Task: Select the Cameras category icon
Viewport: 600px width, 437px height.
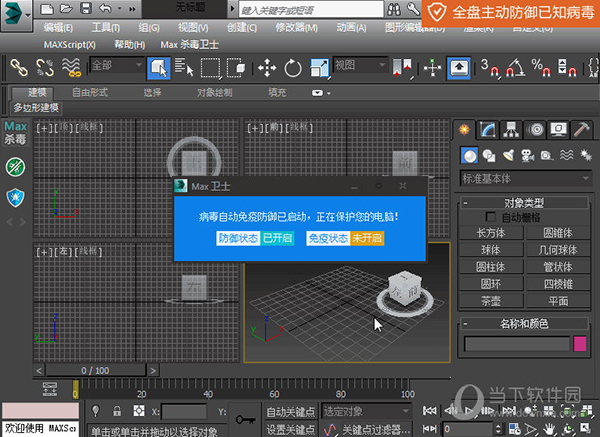Action: point(528,156)
